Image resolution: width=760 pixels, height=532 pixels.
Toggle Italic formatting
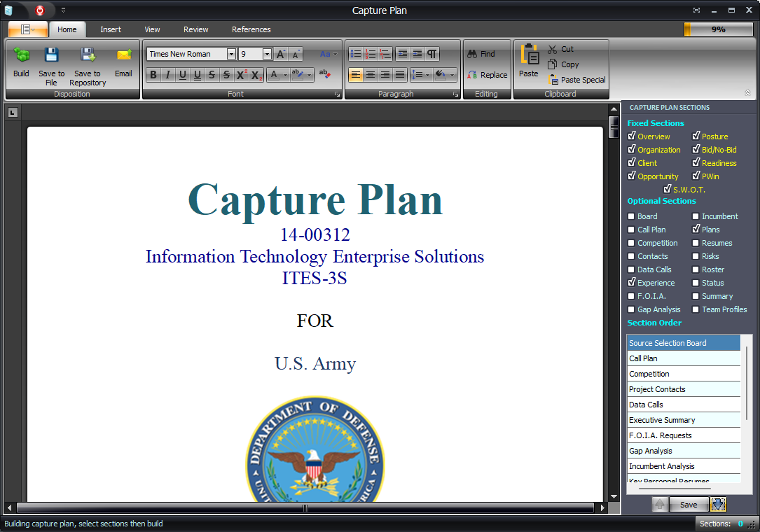(x=167, y=75)
